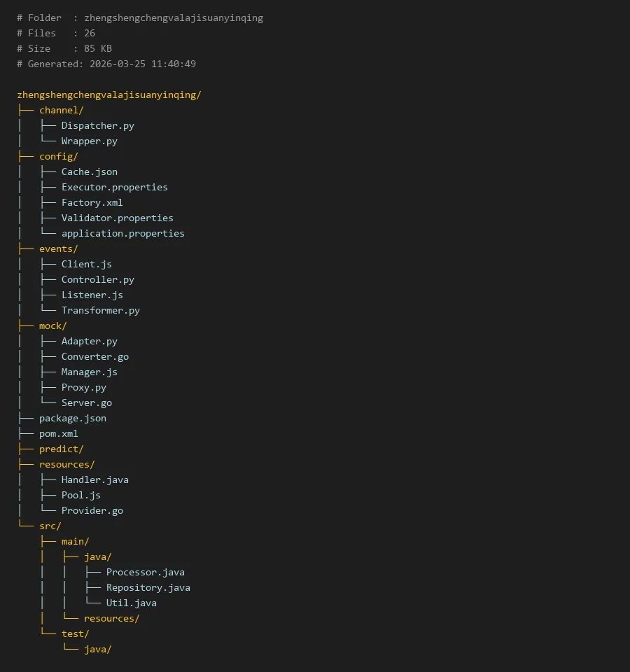
Task: Collapse the events/ folder
Action: (58, 248)
